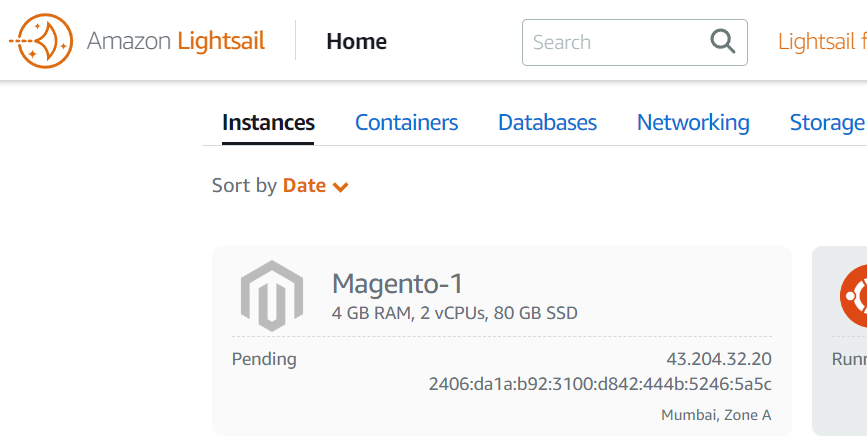The width and height of the screenshot is (867, 448).
Task: Switch to the Instances tab
Action: click(x=268, y=123)
